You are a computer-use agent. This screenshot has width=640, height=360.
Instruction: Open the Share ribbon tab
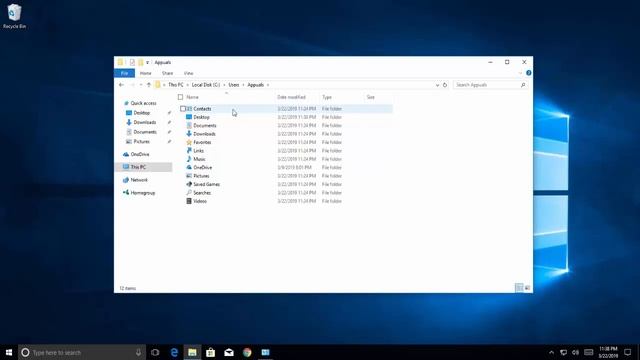pos(167,73)
